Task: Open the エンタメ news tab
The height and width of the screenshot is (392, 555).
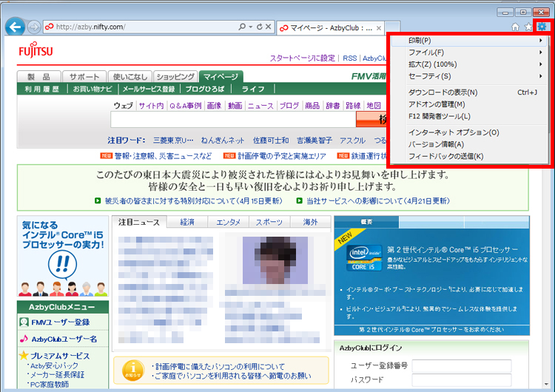Action: pyautogui.click(x=228, y=222)
